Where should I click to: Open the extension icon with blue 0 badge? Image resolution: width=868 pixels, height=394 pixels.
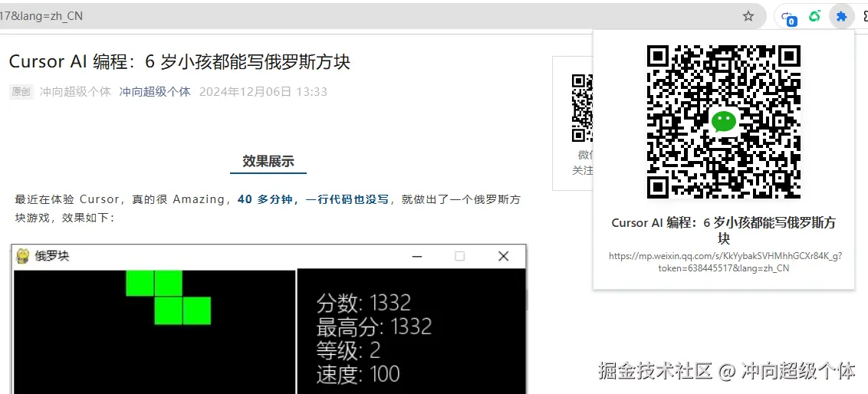point(788,18)
